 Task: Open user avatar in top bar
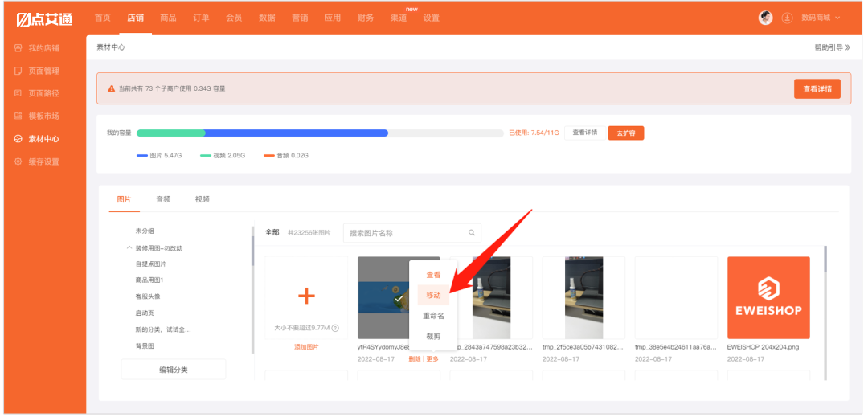pyautogui.click(x=765, y=18)
